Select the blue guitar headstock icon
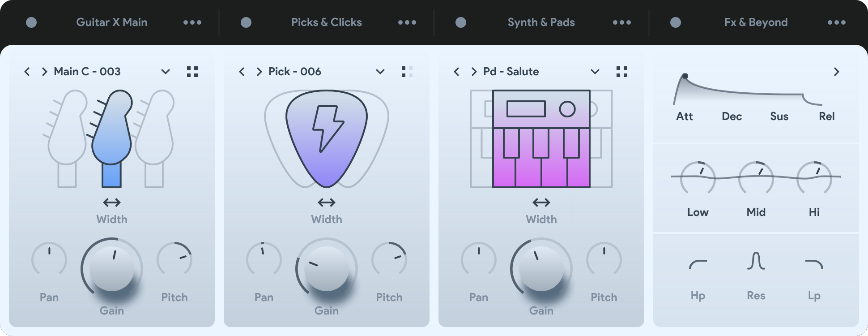Viewport: 868px width, 336px height. (112, 139)
